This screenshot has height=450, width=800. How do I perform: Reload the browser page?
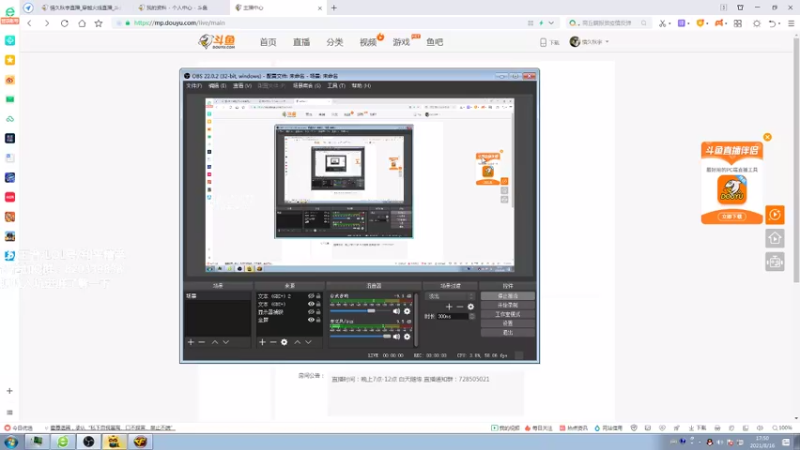click(64, 23)
